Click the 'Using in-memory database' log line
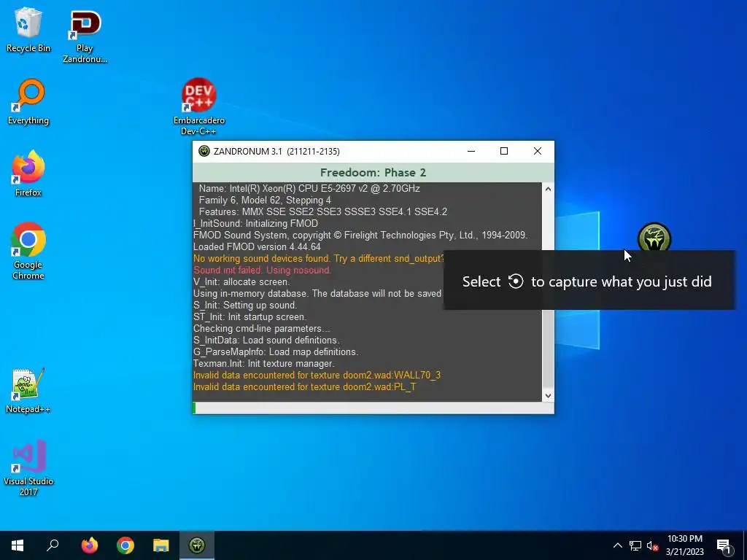The height and width of the screenshot is (560, 747). pos(318,293)
